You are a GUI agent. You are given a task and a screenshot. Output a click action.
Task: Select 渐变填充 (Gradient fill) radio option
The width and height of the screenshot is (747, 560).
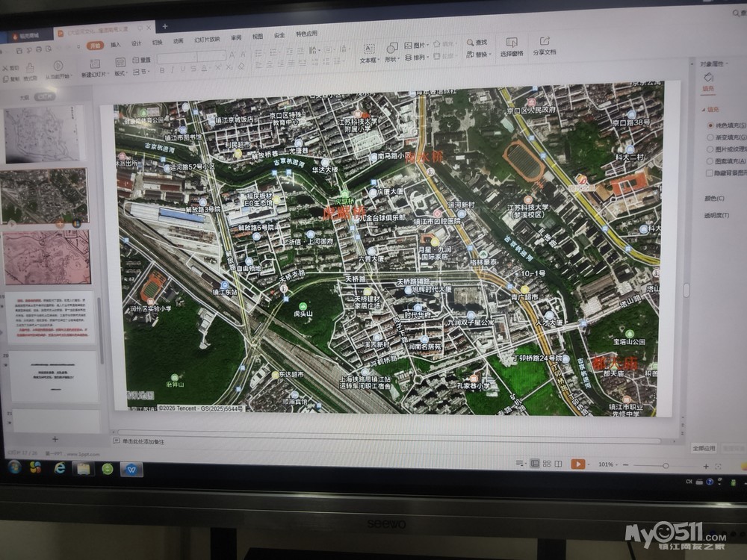pos(710,137)
